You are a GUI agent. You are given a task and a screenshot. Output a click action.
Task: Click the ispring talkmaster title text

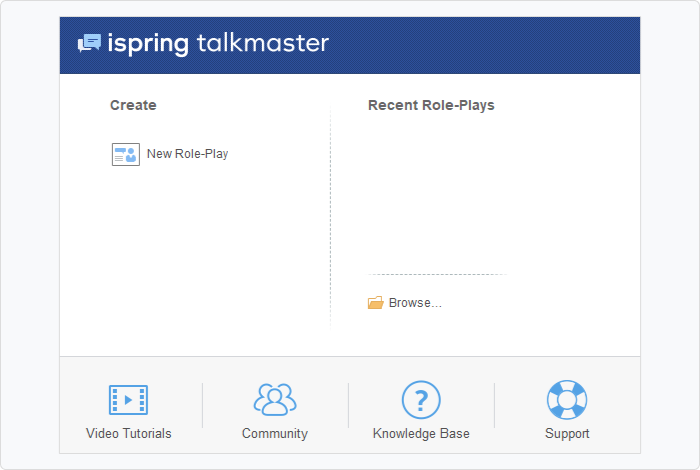[x=218, y=44]
